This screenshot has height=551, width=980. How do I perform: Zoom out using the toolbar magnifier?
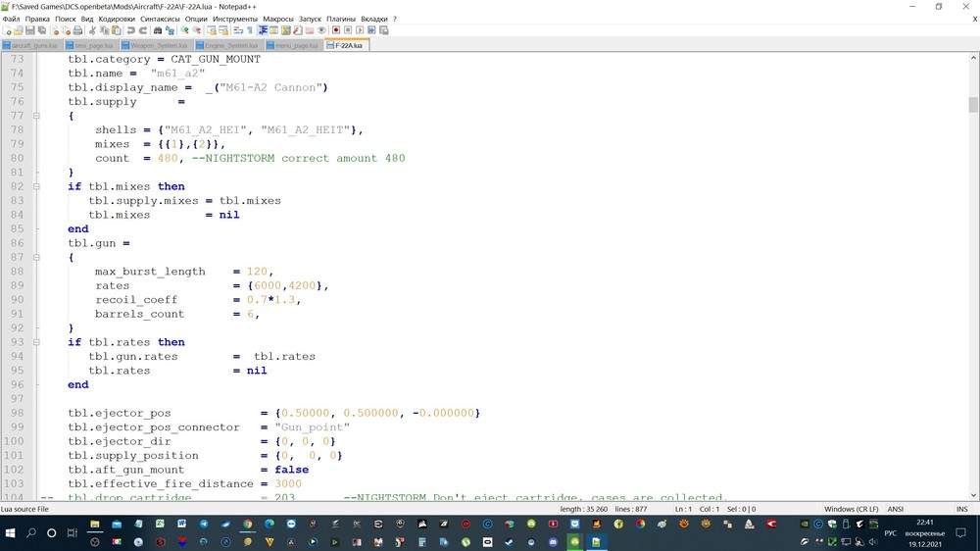pyautogui.click(x=196, y=30)
